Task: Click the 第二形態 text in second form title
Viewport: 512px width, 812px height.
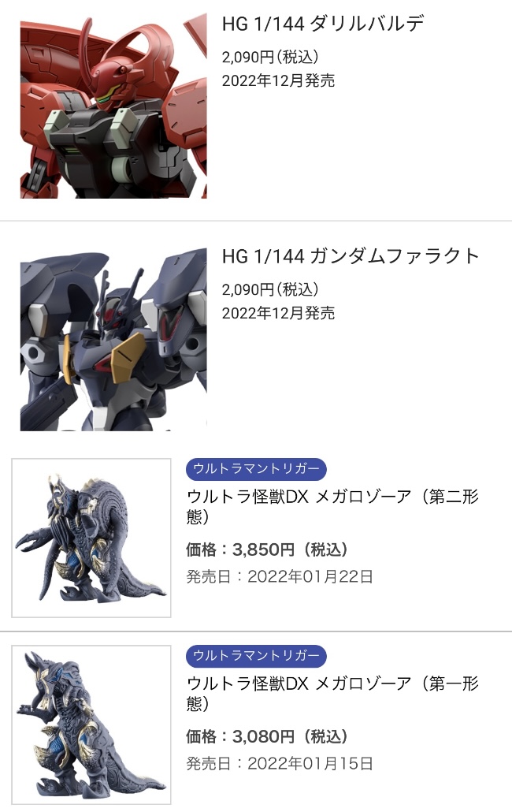Action: coord(454,497)
